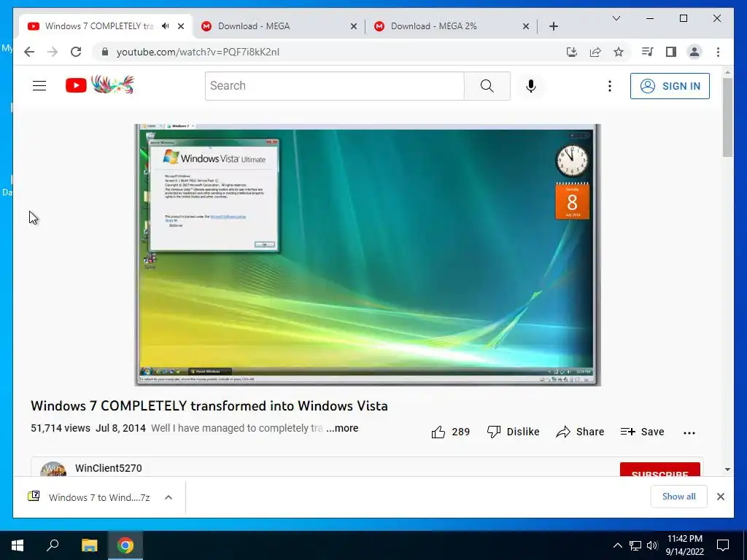Open YouTube settings three-dot menu
Image resolution: width=747 pixels, height=560 pixels.
click(609, 86)
